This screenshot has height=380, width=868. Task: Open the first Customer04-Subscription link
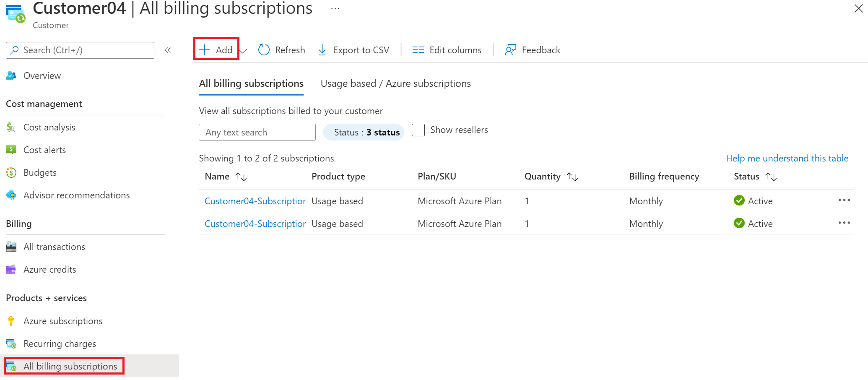coord(255,201)
